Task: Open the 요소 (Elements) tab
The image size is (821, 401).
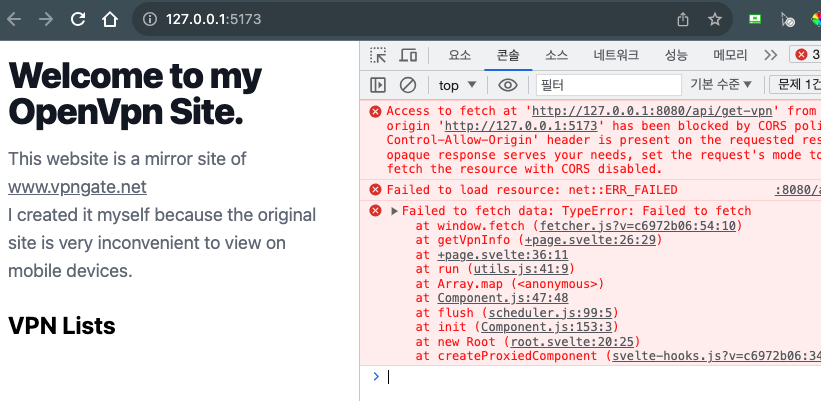Action: coord(460,55)
